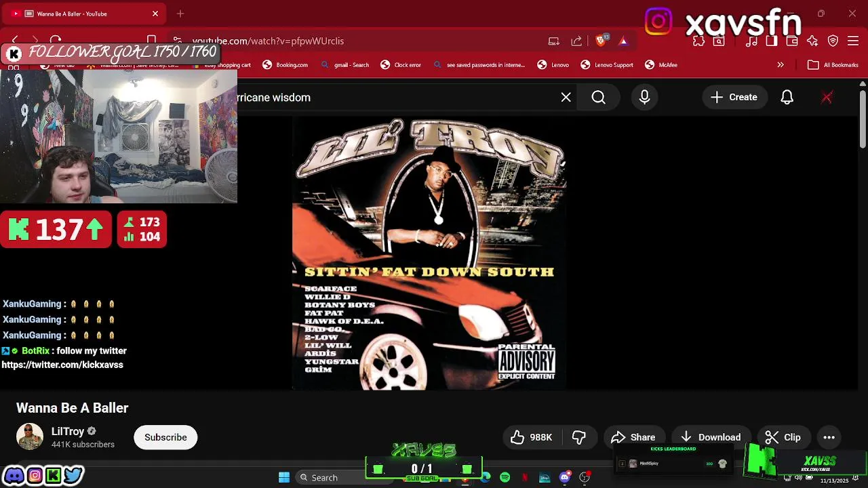Open Discord from the taskbar
The height and width of the screenshot is (488, 868).
pos(564,478)
